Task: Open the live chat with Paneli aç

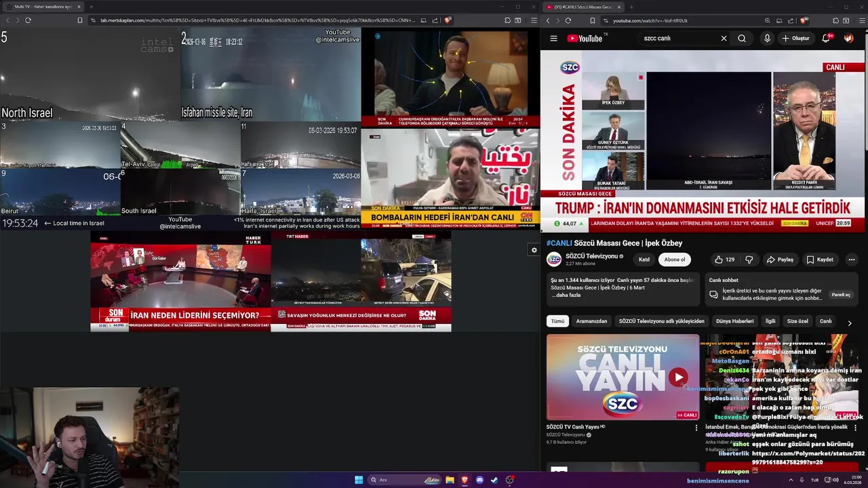Action: click(841, 295)
